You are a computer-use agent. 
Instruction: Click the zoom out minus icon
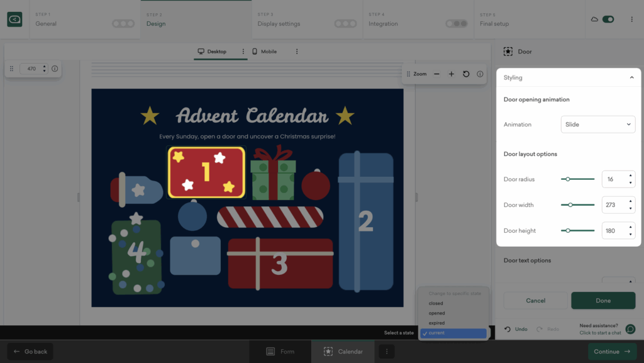(x=437, y=74)
